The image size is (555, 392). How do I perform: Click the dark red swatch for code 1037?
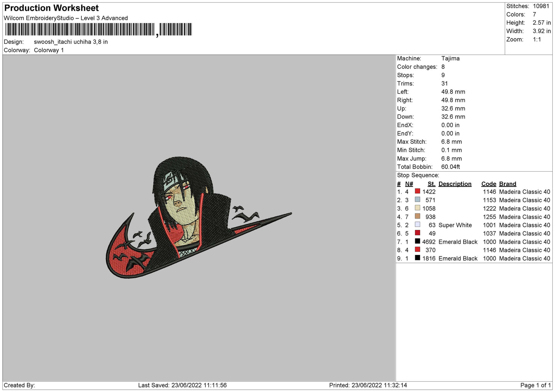[x=417, y=233]
